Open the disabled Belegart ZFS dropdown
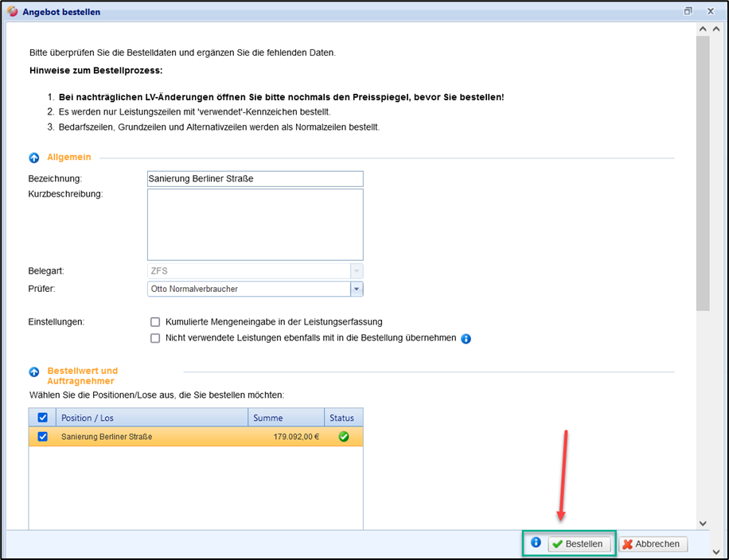This screenshot has height=560, width=729. click(x=357, y=270)
